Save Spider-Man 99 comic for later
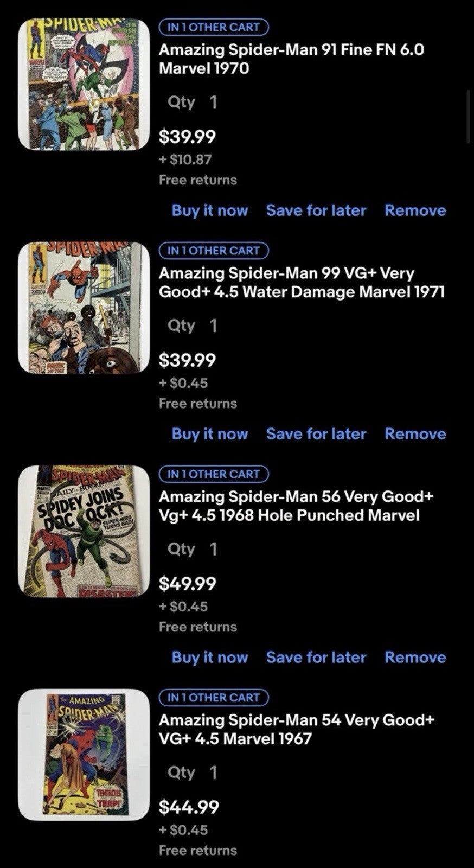Screen dimensions: 474x868 (x=316, y=434)
